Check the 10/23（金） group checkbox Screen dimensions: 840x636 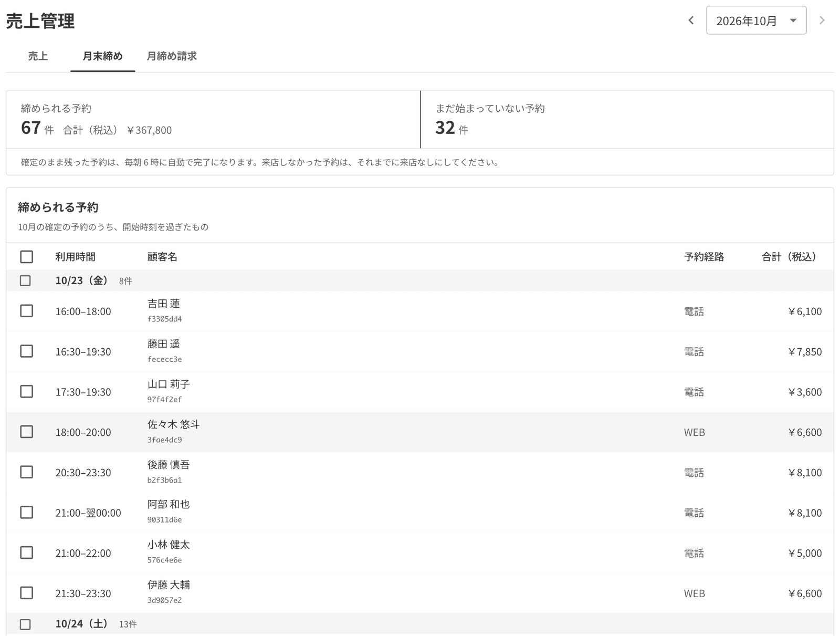(25, 281)
